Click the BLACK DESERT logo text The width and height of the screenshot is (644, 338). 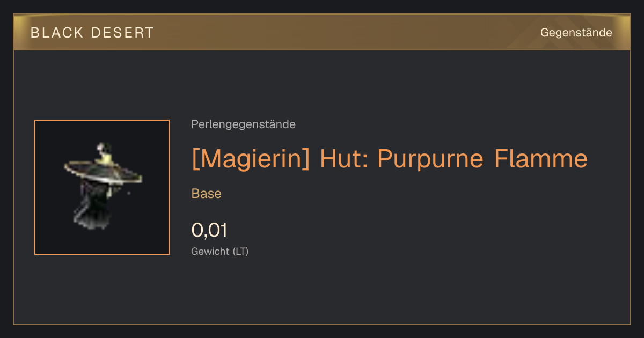click(x=92, y=33)
